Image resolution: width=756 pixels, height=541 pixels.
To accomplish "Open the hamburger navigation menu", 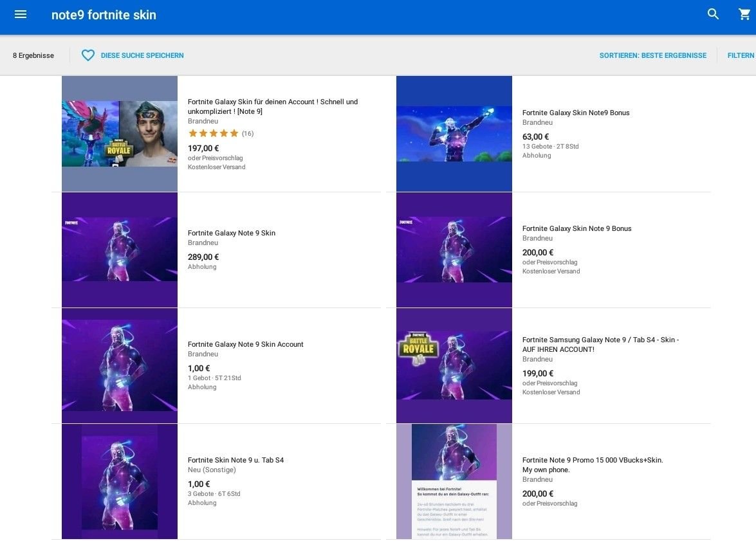I will click(20, 14).
